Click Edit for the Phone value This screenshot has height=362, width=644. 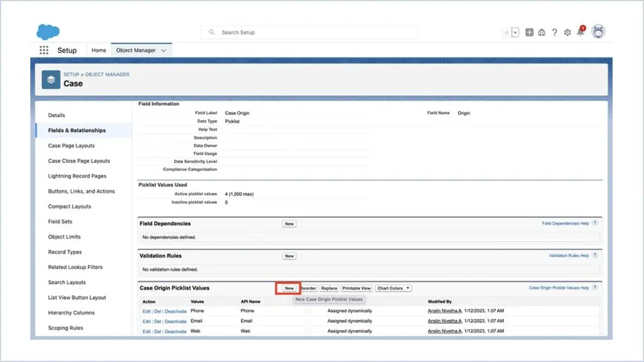tap(146, 312)
